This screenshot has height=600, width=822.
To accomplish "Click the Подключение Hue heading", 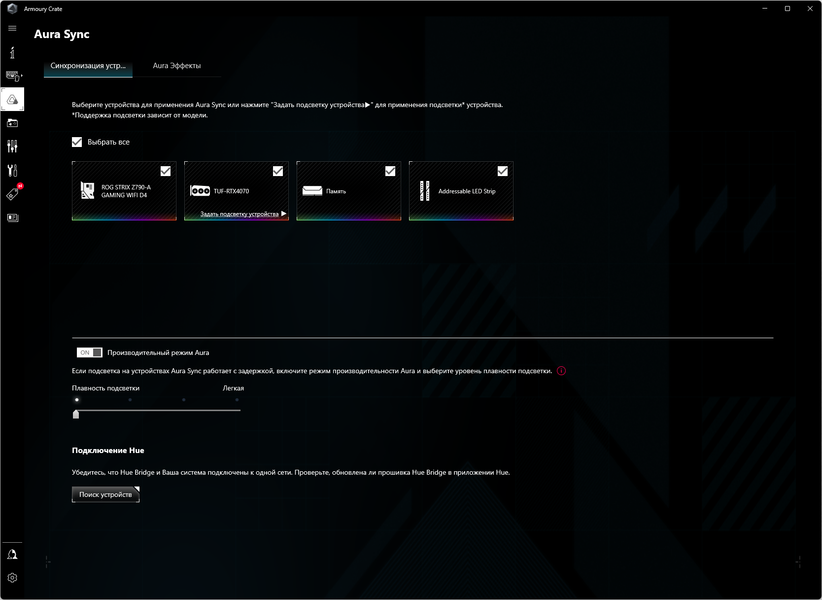I will click(108, 450).
